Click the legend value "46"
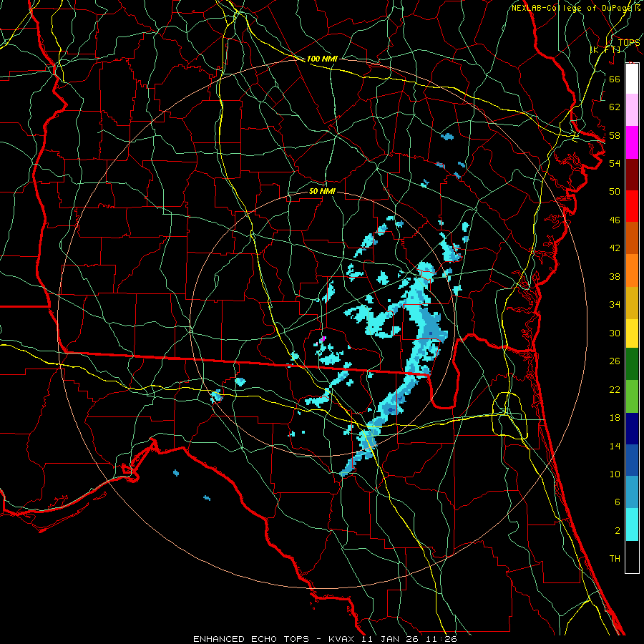The image size is (644, 644). coord(615,220)
